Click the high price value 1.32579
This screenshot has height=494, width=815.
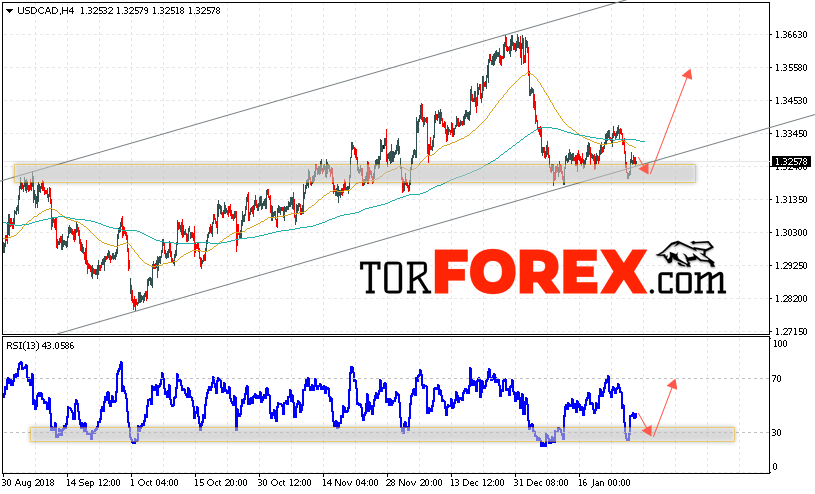(132, 10)
